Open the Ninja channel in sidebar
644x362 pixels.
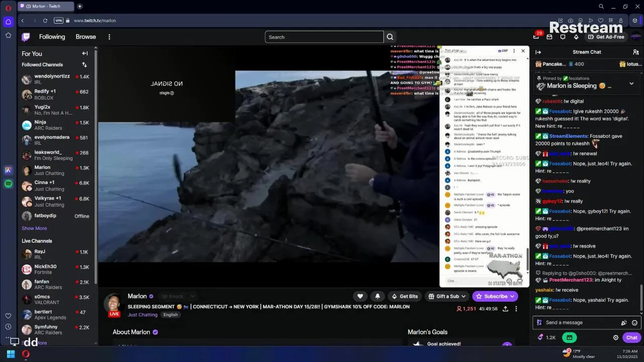click(x=58, y=125)
